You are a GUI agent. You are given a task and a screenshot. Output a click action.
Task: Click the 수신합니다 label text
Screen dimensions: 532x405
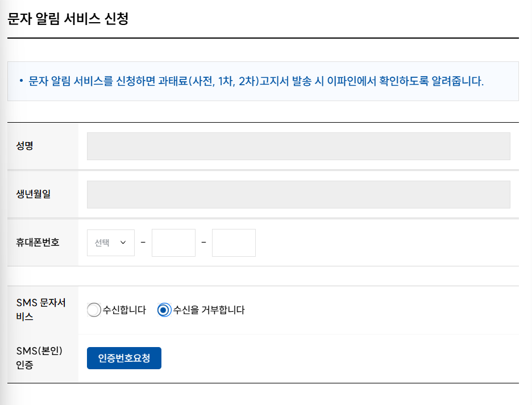(124, 310)
